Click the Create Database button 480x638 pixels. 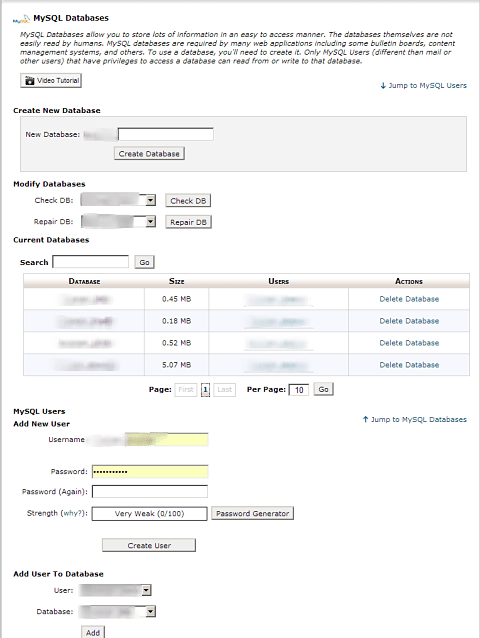point(149,154)
